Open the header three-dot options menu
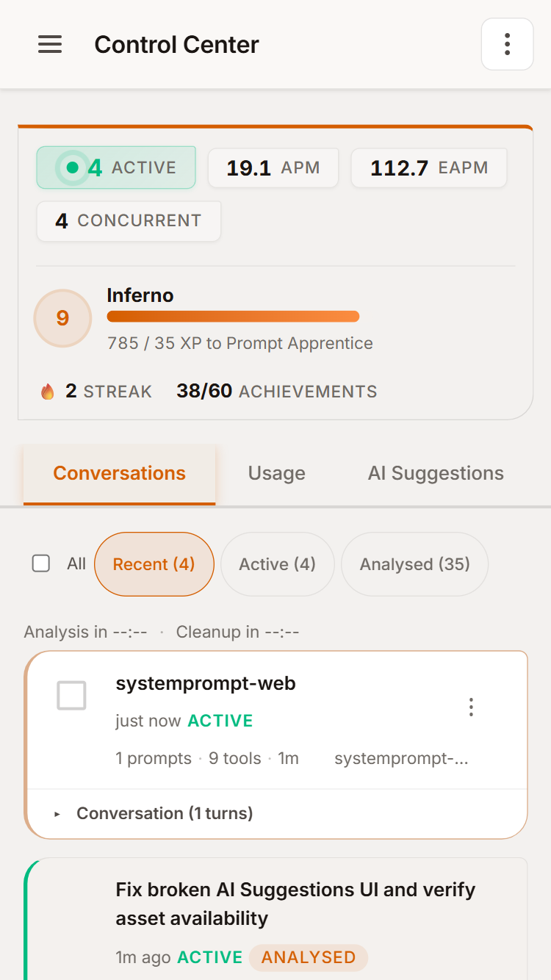 507,44
